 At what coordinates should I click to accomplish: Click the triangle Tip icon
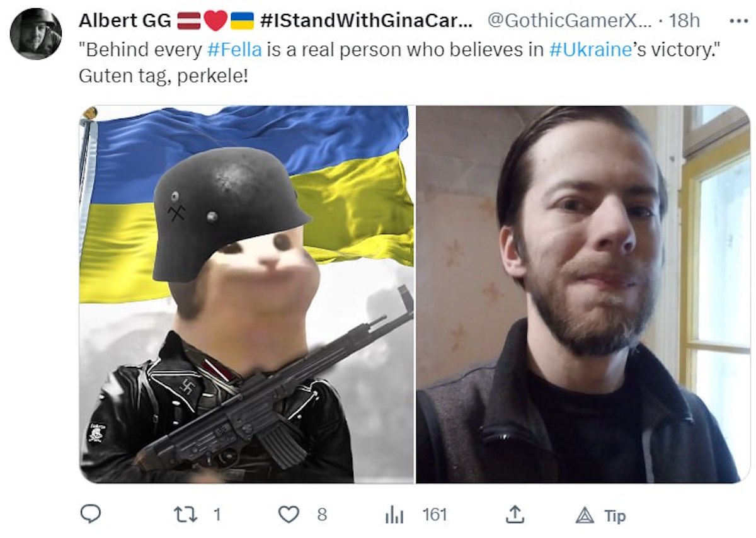(x=585, y=515)
